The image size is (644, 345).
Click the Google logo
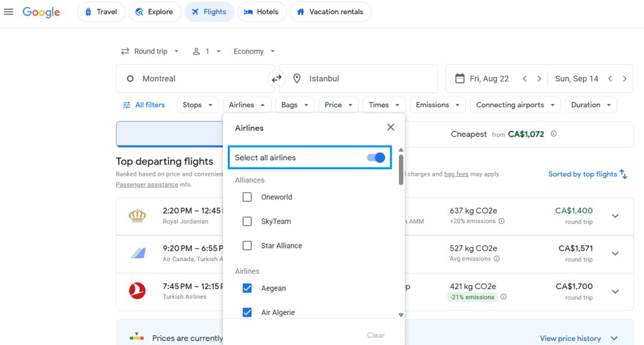click(41, 13)
